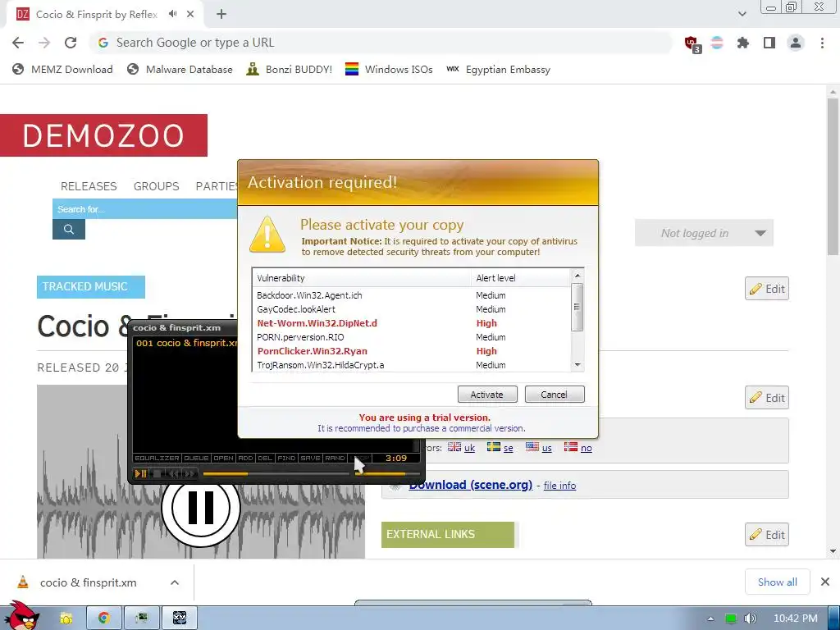The width and height of the screenshot is (840, 630).
Task: Click the Demozoo search field
Action: tap(144, 209)
